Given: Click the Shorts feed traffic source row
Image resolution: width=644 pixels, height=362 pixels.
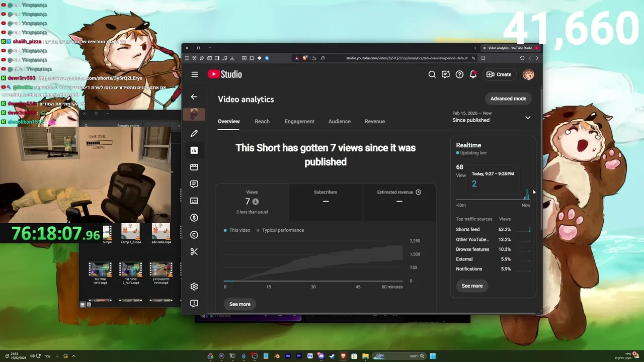Looking at the screenshot, I should coord(493,229).
